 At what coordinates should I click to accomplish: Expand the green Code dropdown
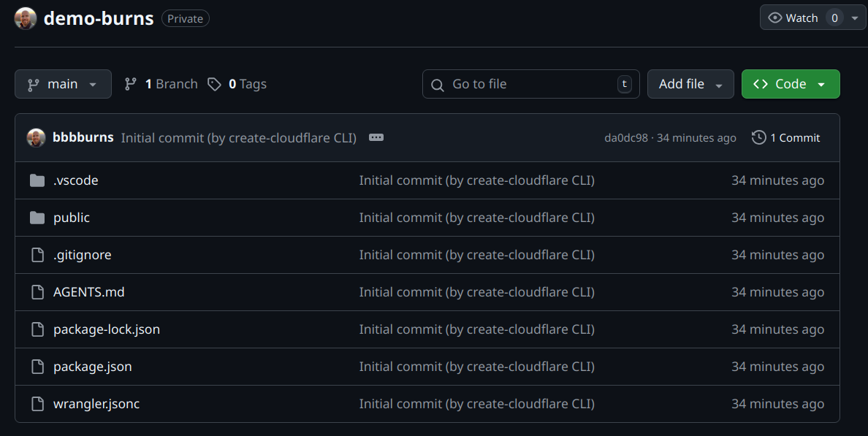pos(791,84)
